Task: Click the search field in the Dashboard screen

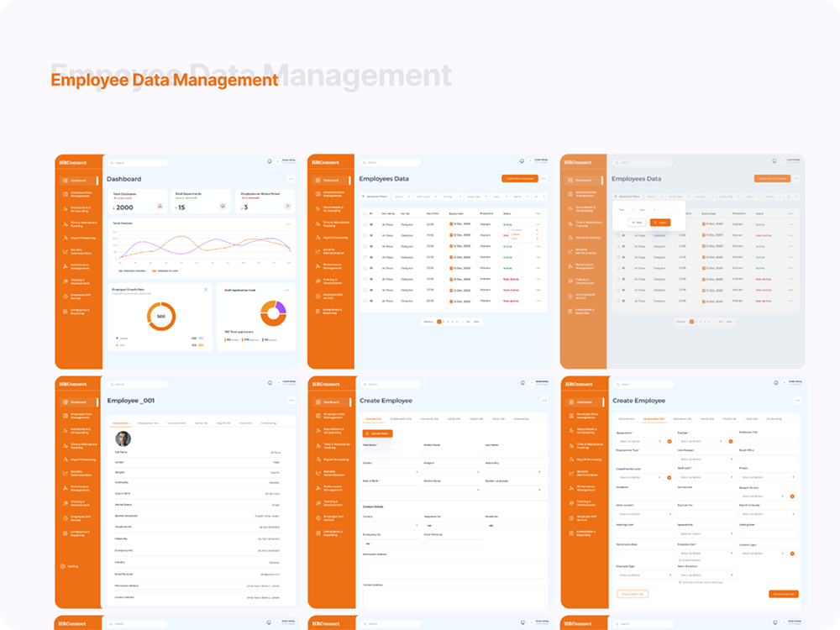Action: (139, 163)
